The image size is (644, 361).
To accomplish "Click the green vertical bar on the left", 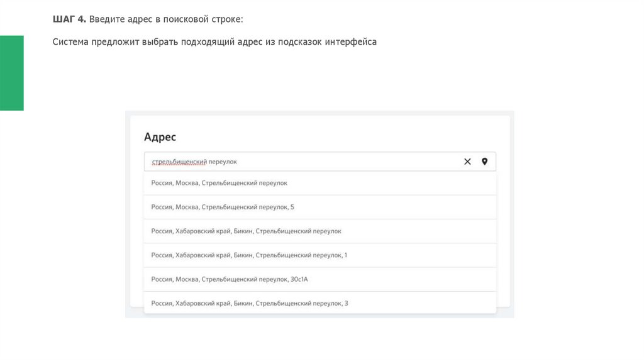I will point(11,73).
